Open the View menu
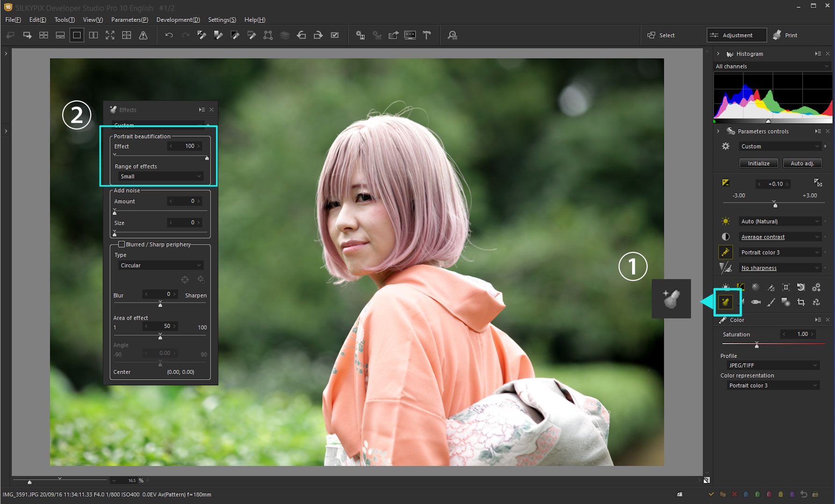Screen dimensions: 835x504 click(93, 20)
